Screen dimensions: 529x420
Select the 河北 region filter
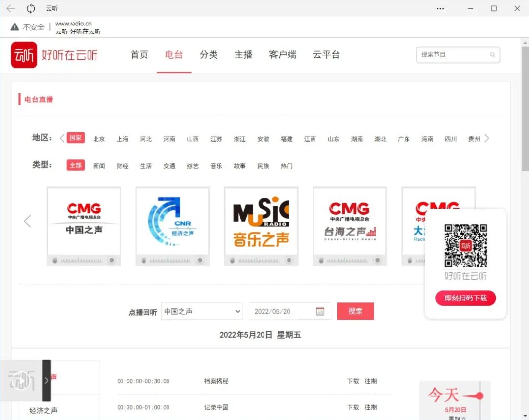[146, 139]
